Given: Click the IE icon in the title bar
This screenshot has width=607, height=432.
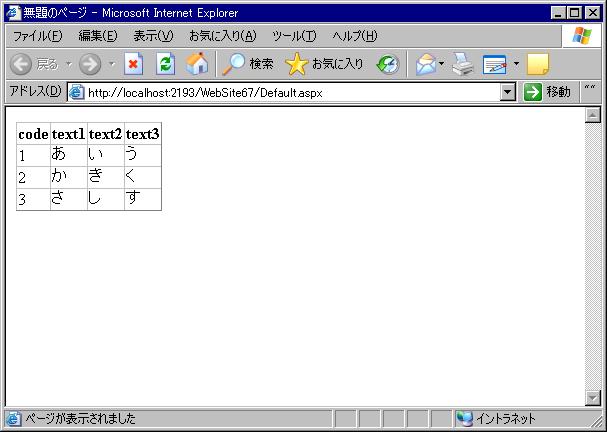Looking at the screenshot, I should tap(13, 13).
